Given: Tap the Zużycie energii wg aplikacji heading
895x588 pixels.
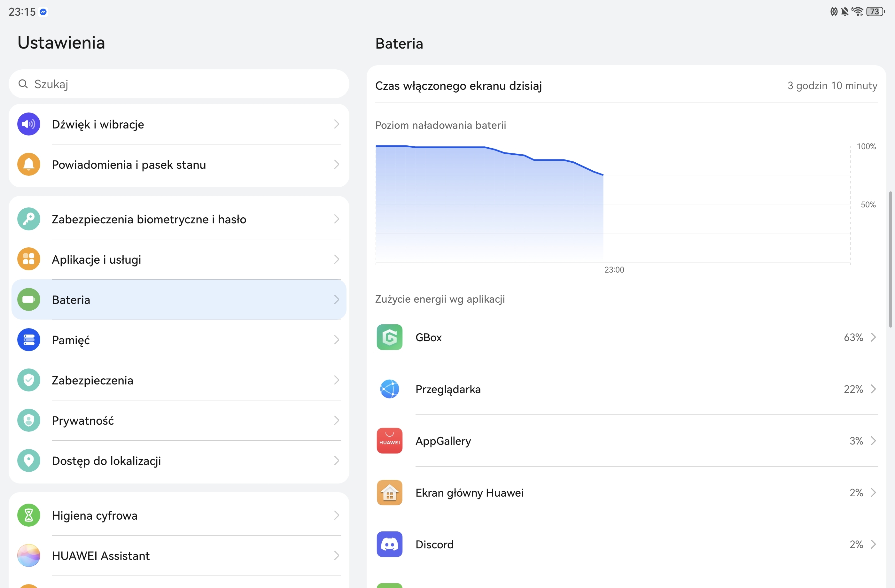Looking at the screenshot, I should [440, 299].
